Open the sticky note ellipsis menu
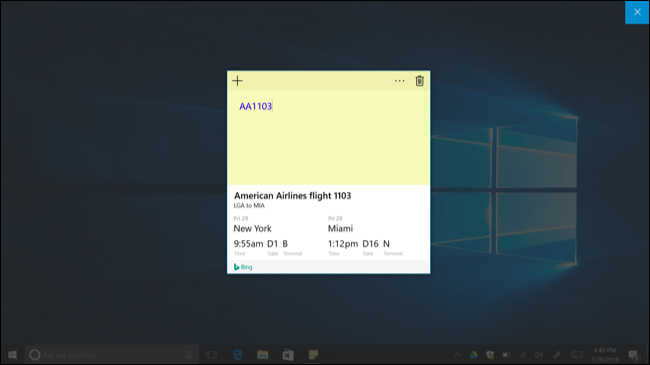 click(x=399, y=81)
